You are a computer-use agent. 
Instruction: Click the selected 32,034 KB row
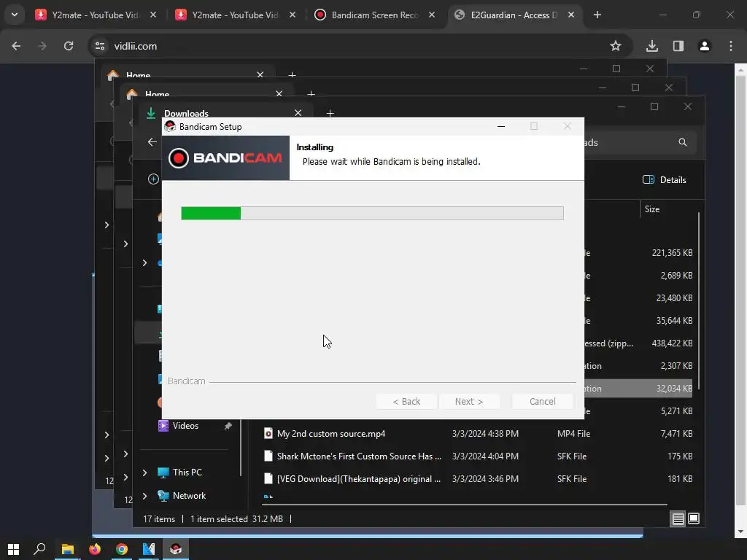(x=638, y=389)
